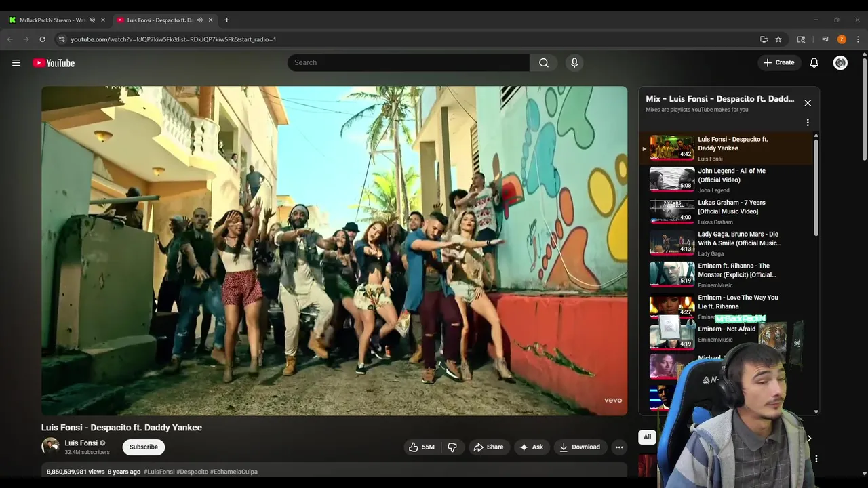This screenshot has height=488, width=868.
Task: Switch to MrBackPackN Stream tab
Action: (52, 20)
